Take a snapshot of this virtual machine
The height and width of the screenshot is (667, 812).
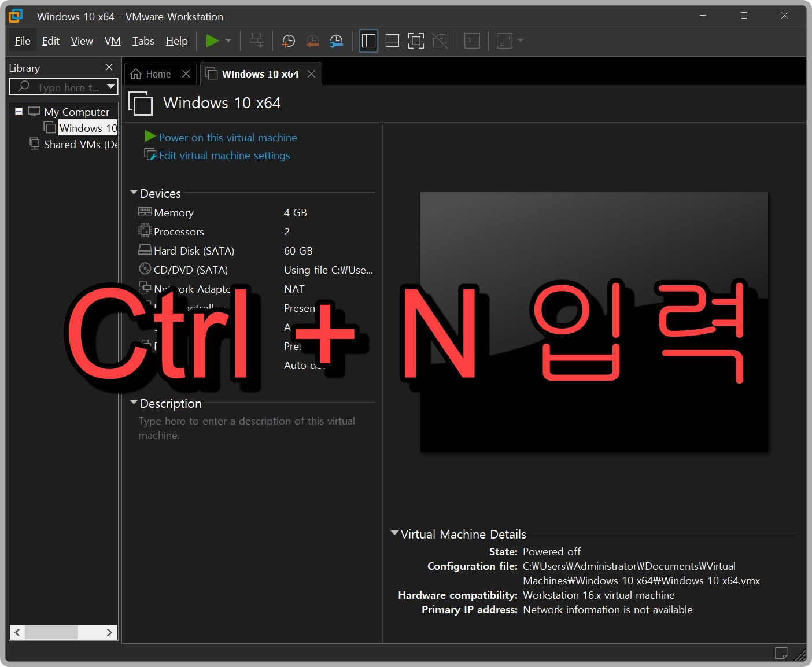click(288, 40)
